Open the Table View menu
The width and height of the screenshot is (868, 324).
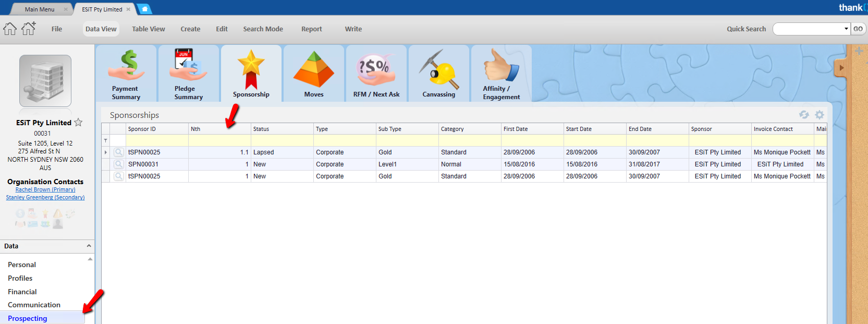(148, 29)
